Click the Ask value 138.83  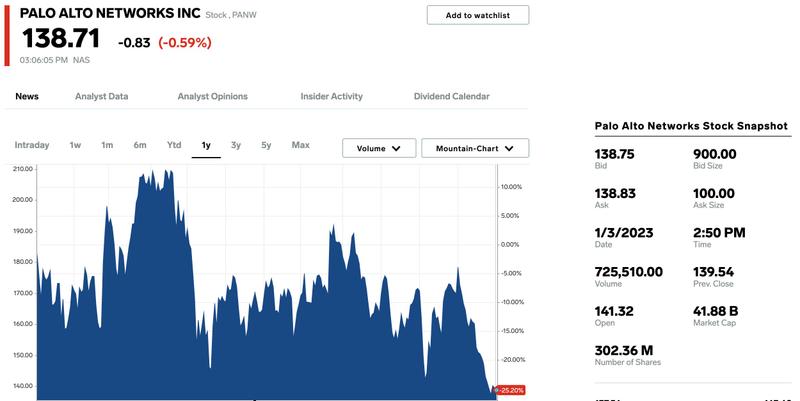[615, 193]
